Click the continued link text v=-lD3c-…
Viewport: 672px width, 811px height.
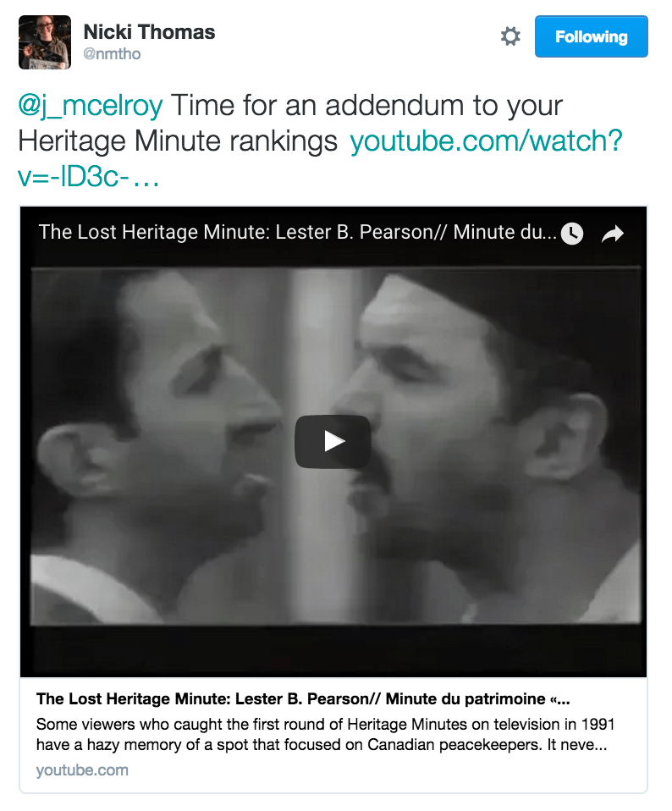(x=88, y=177)
